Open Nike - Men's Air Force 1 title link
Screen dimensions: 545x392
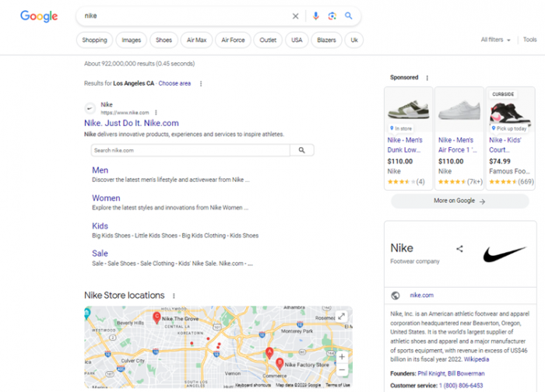tap(458, 145)
